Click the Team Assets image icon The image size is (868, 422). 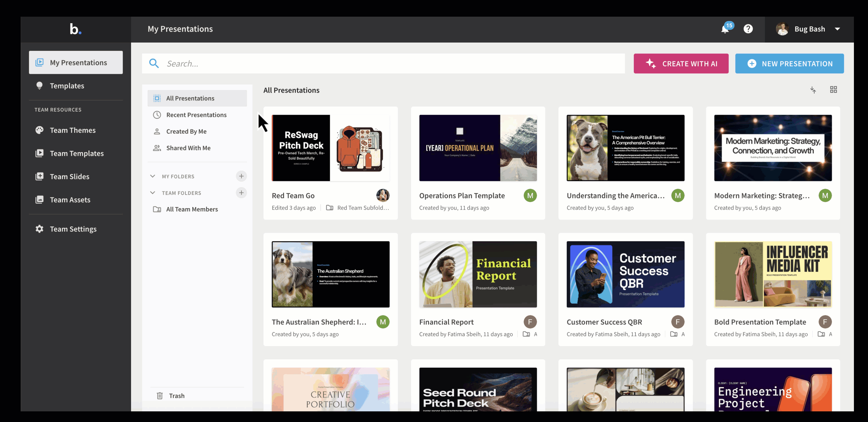(39, 200)
